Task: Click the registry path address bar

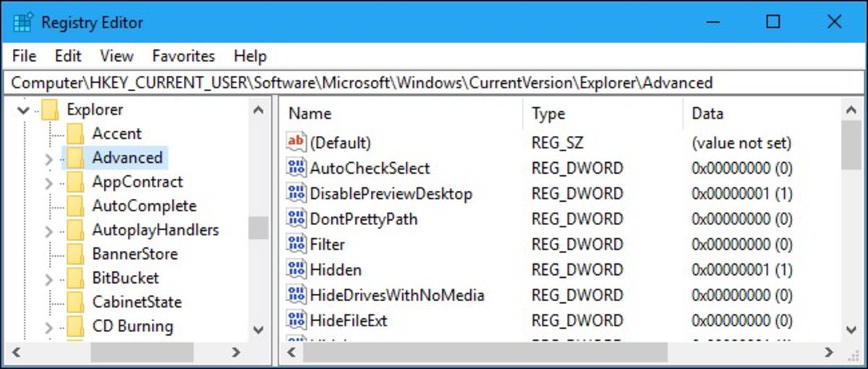Action: [x=434, y=83]
